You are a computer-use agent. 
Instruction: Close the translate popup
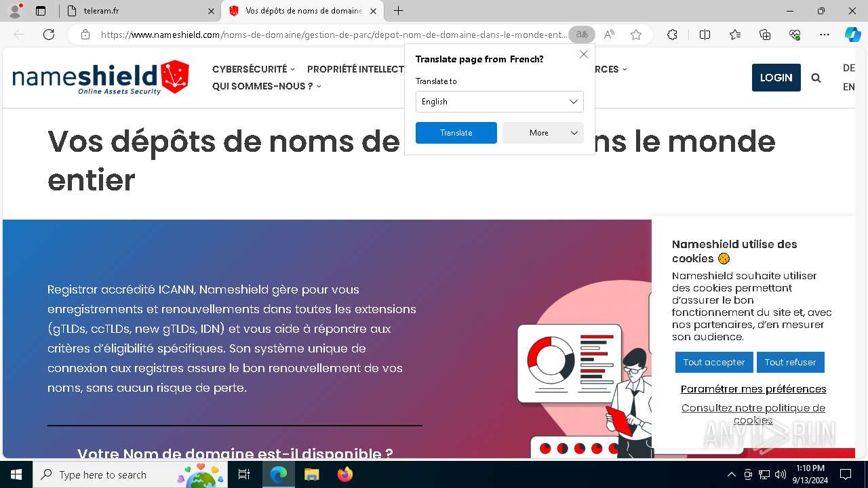pyautogui.click(x=584, y=54)
